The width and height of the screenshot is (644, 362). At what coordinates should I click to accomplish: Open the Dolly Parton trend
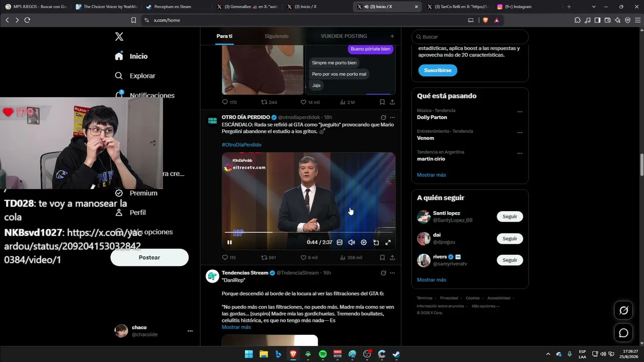(432, 117)
